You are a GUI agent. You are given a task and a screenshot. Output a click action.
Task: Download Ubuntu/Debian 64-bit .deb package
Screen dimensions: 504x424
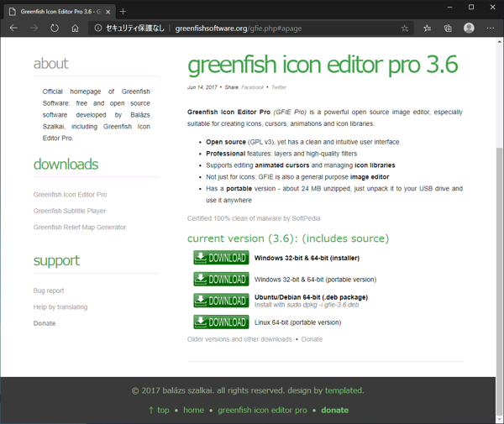pos(221,301)
